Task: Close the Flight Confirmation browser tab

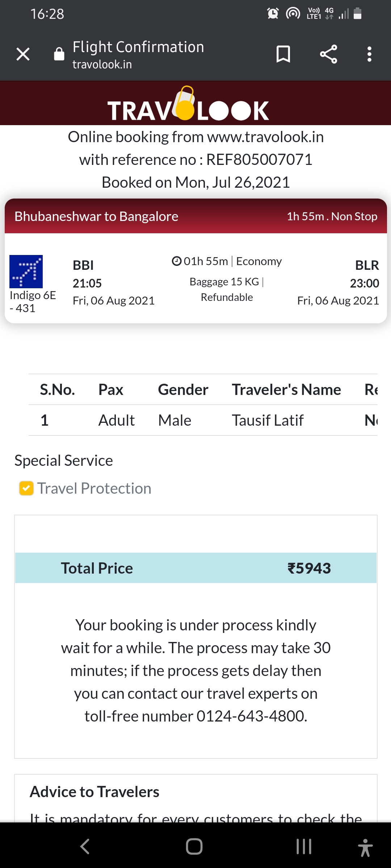Action: click(x=23, y=54)
